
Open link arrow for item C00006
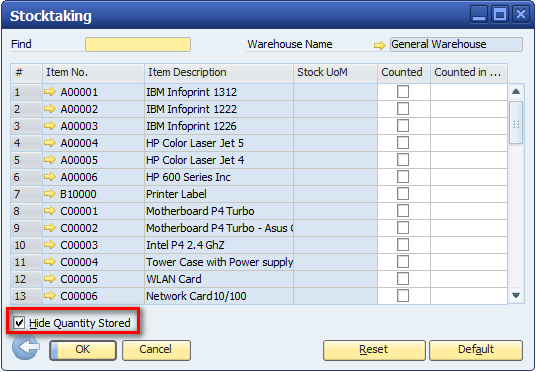point(50,295)
